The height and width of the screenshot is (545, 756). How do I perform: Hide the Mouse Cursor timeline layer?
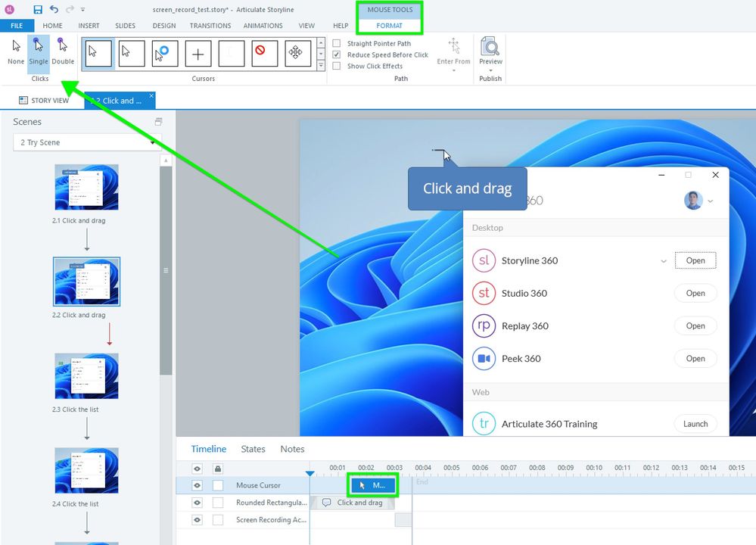pos(197,485)
